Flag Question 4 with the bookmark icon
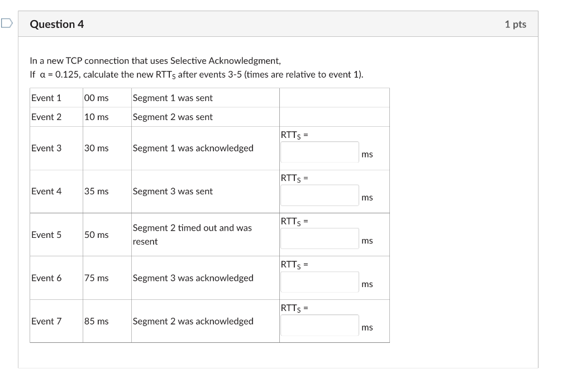This screenshot has height=392, width=572. point(7,23)
